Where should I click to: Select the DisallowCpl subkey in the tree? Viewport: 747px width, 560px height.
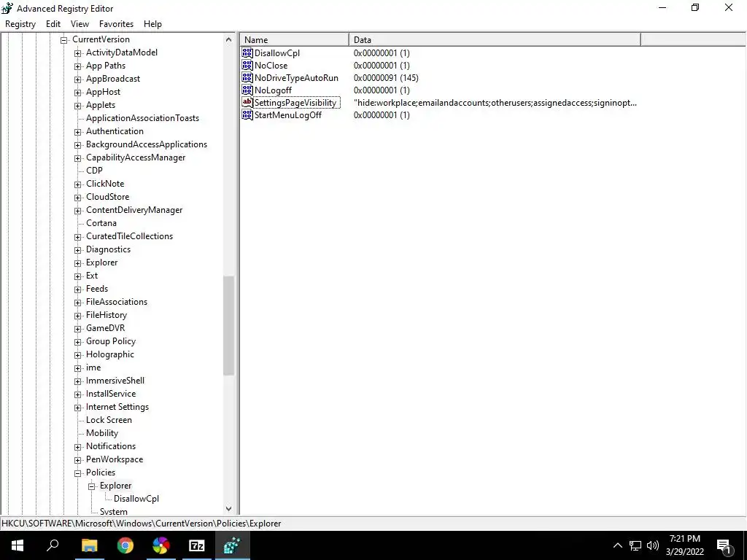click(136, 499)
